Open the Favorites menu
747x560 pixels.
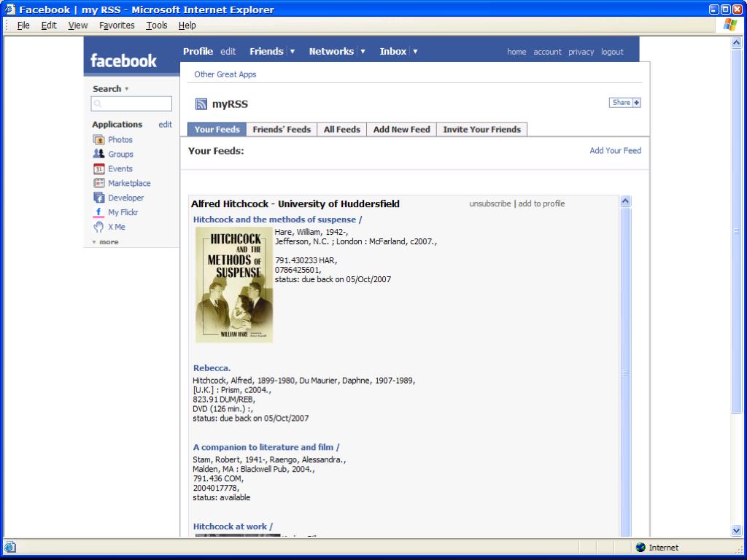[117, 26]
